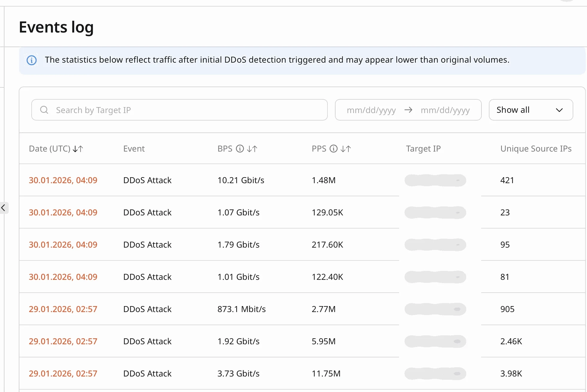
Task: Click the 81 unique source IPs value
Action: pyautogui.click(x=505, y=277)
